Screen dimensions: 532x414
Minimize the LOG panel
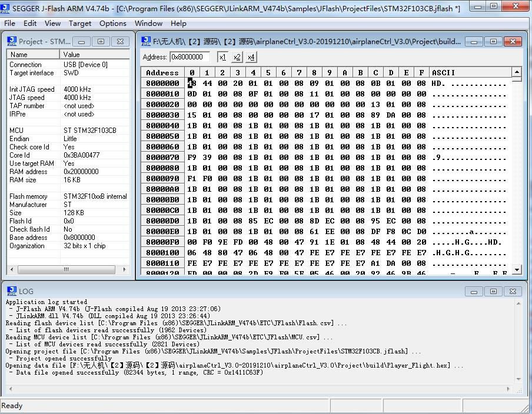click(474, 292)
